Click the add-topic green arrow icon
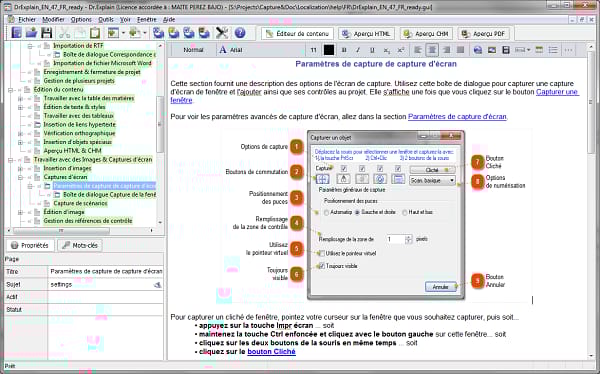 tap(134, 33)
